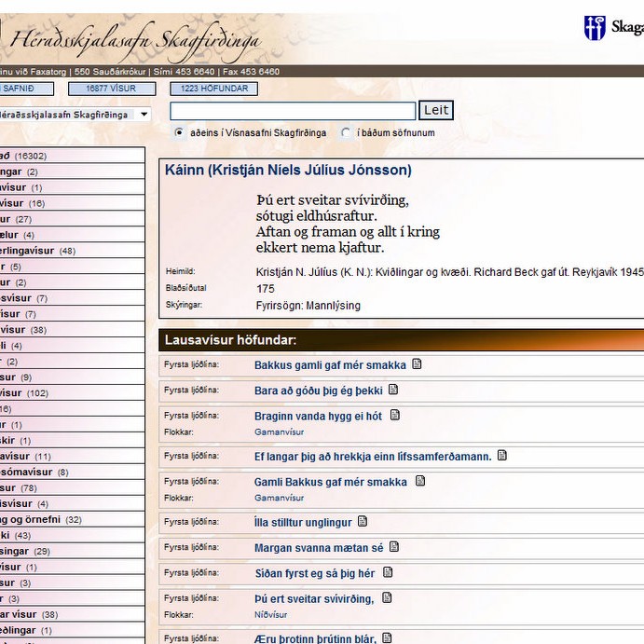
Task: Open document icon beside Gamli Bakkus gaf mér smakka
Action: 420,482
